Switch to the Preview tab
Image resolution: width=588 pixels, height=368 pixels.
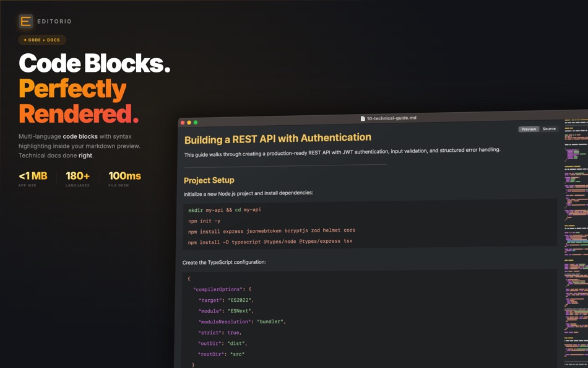point(529,129)
